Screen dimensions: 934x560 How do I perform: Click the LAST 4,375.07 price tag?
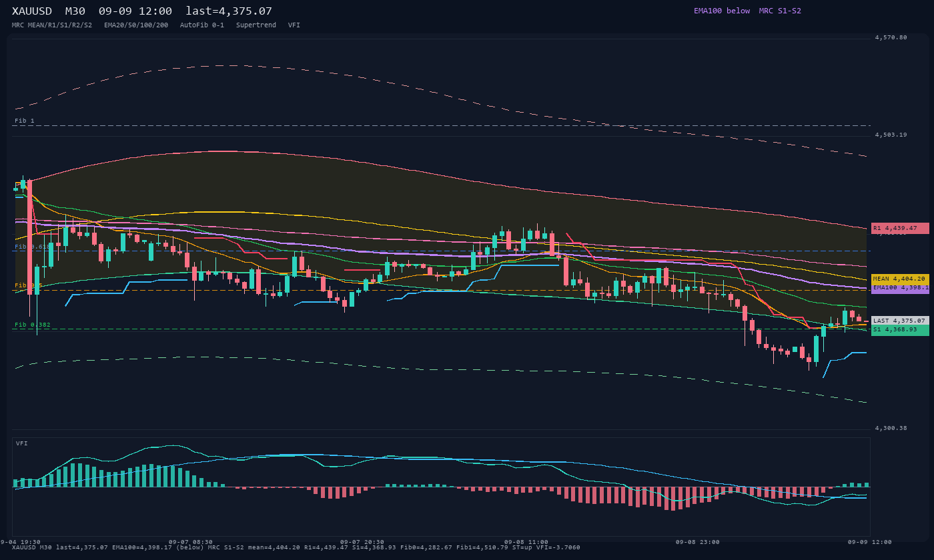(x=900, y=321)
